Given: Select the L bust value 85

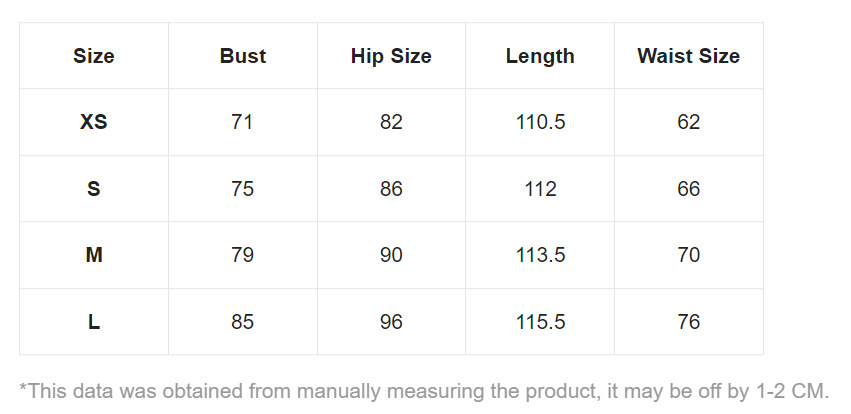Looking at the screenshot, I should [x=243, y=322].
